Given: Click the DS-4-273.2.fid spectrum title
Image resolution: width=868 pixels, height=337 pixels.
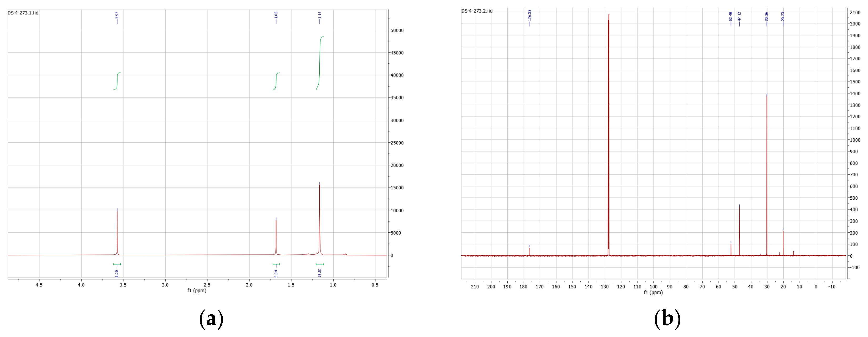Looking at the screenshot, I should tap(477, 11).
